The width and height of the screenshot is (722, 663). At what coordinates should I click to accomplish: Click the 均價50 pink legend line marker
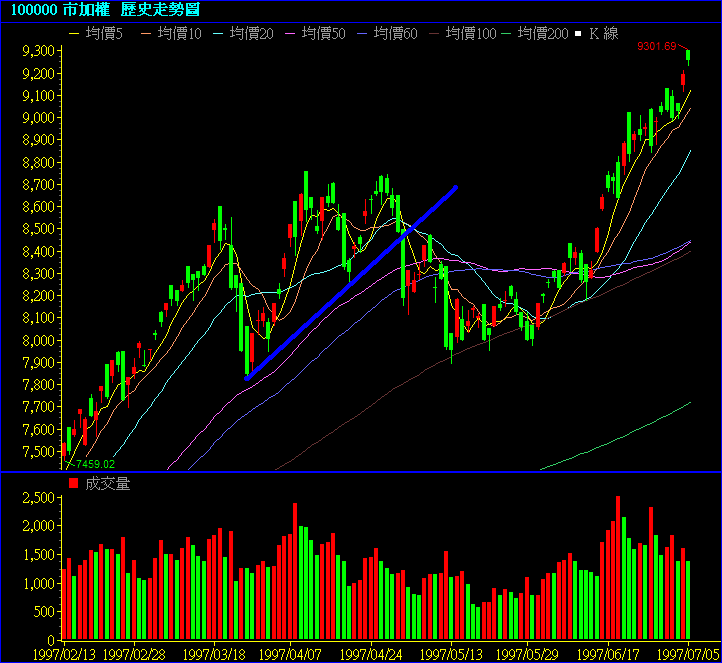tap(290, 34)
